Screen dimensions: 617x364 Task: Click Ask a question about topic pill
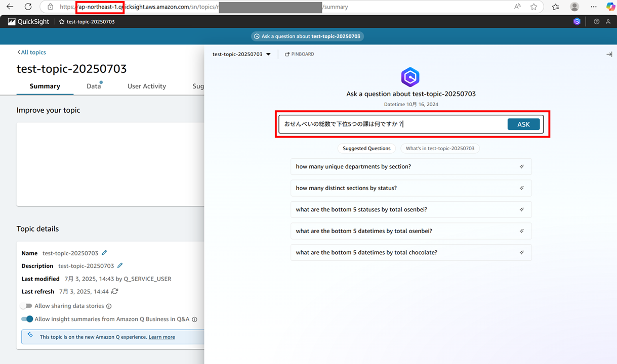[x=308, y=36]
